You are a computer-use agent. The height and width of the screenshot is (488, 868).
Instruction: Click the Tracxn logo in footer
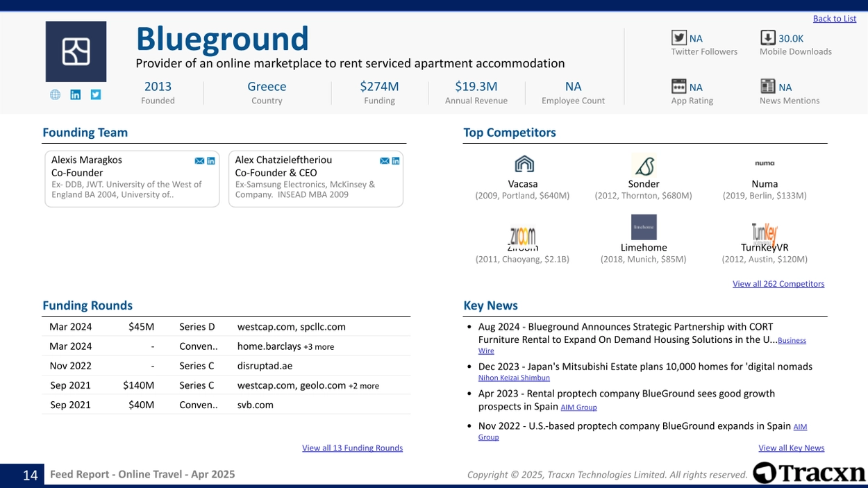(x=810, y=473)
